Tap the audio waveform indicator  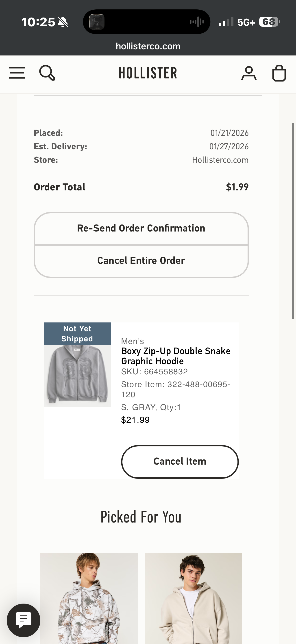[x=197, y=22]
